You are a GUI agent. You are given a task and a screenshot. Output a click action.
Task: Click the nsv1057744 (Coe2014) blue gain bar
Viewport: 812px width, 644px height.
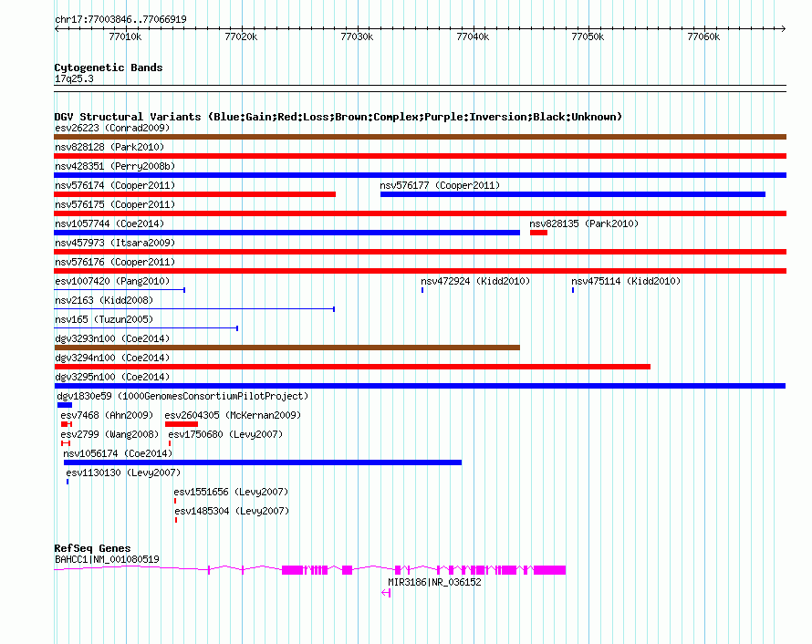[x=286, y=233]
